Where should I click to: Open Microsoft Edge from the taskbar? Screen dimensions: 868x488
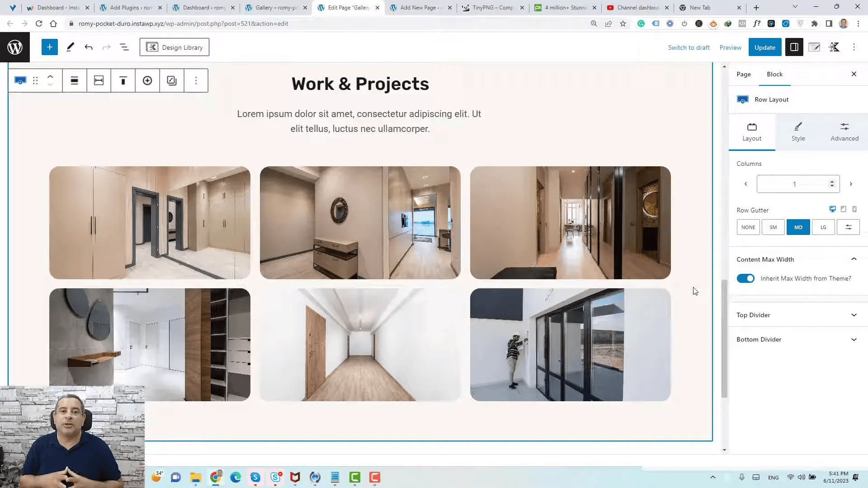pos(236,477)
